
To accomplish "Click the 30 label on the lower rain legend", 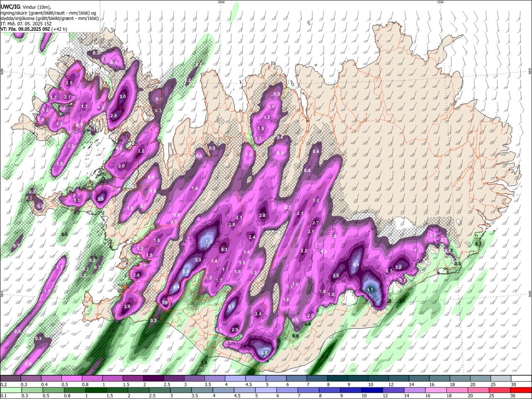I will tap(513, 396).
